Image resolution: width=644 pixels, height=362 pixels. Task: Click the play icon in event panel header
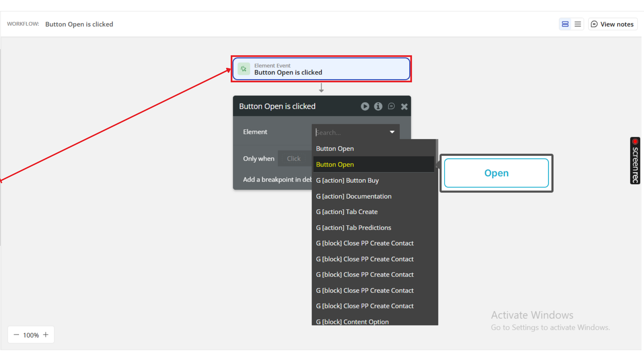[x=365, y=106]
